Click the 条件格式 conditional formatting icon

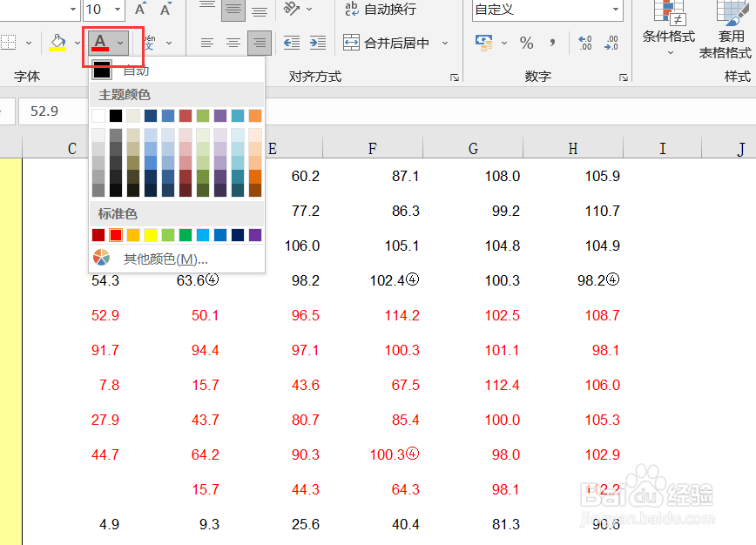coord(669,13)
